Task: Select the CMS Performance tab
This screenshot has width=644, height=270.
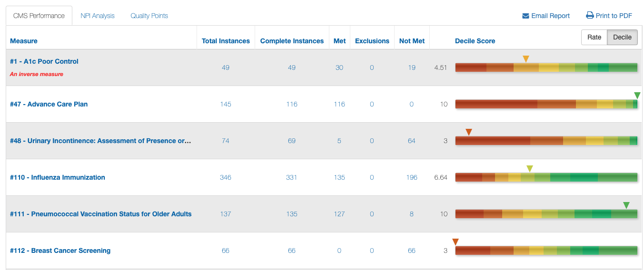Action: tap(39, 16)
